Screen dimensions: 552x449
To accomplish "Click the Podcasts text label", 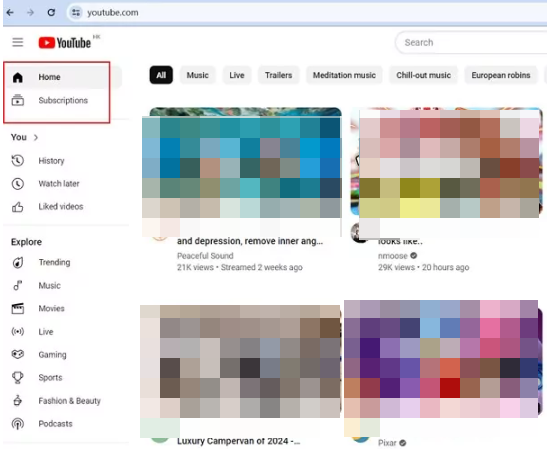I will tap(55, 424).
